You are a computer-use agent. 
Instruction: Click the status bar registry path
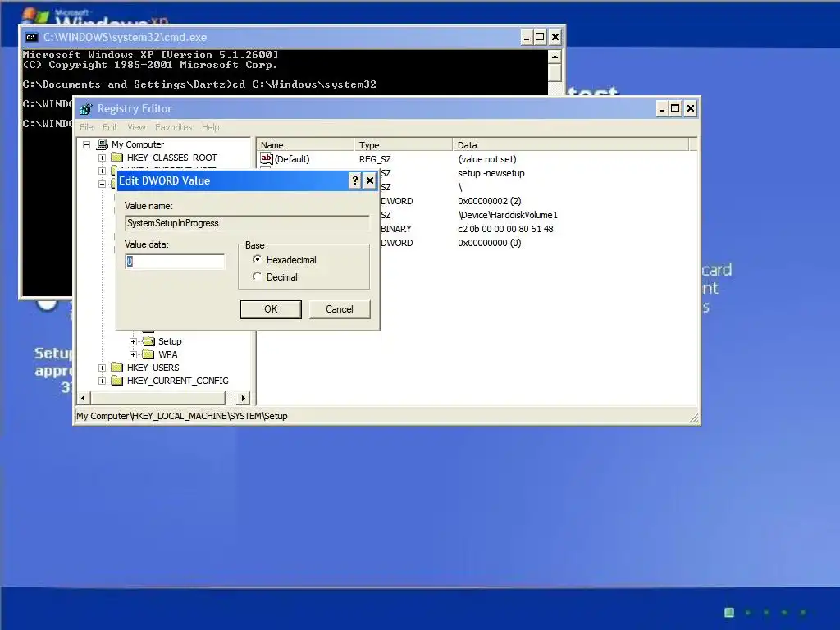181,416
